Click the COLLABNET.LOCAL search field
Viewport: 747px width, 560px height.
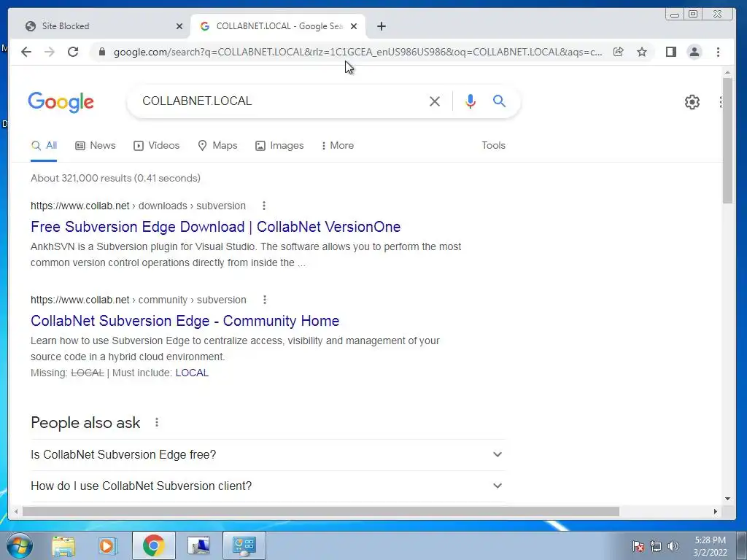281,101
